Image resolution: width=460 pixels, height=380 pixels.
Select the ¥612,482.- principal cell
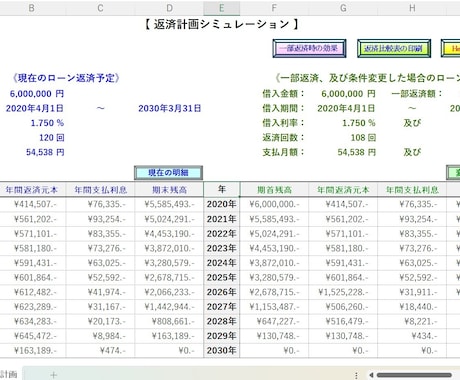[33, 292]
